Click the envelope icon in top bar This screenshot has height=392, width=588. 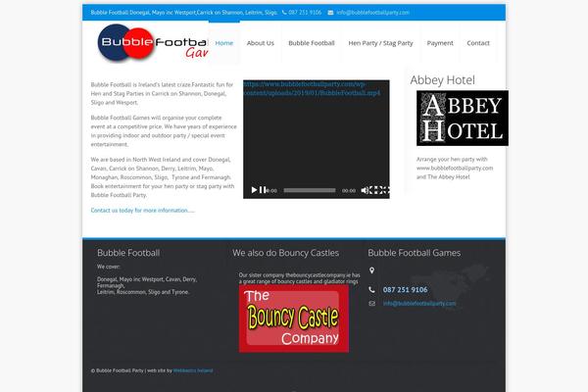pyautogui.click(x=330, y=13)
